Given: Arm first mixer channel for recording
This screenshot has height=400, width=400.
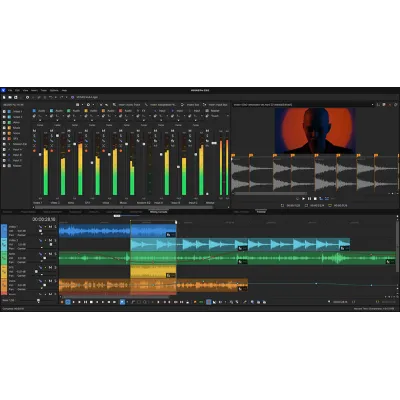Looking at the screenshot, I should pos(34,151).
